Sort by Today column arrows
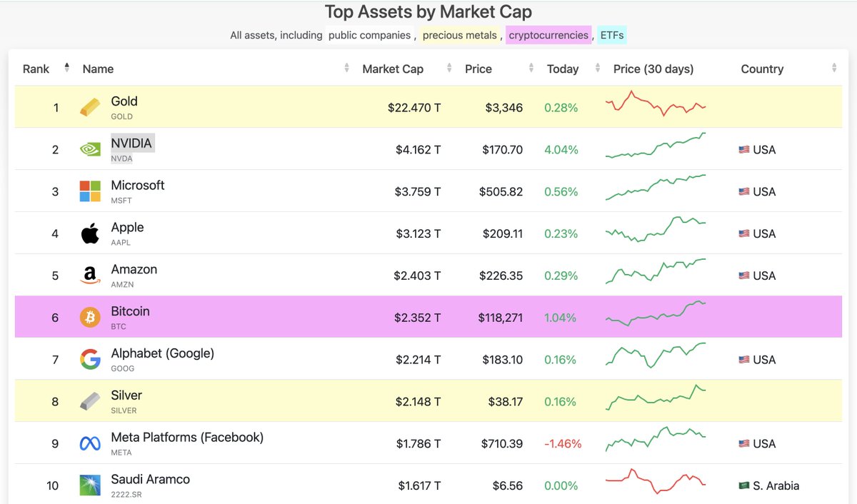Screen dimensions: 857x504 click(x=597, y=68)
